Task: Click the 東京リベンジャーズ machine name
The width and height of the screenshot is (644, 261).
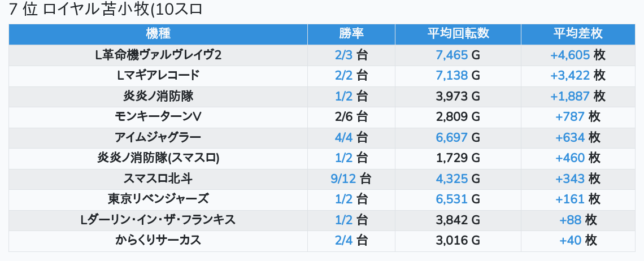Action: point(158,199)
